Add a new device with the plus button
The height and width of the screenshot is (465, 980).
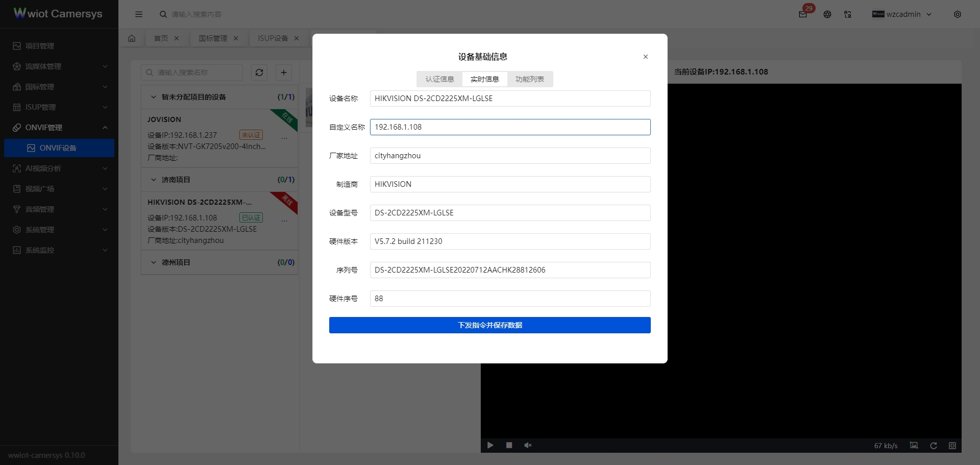284,72
